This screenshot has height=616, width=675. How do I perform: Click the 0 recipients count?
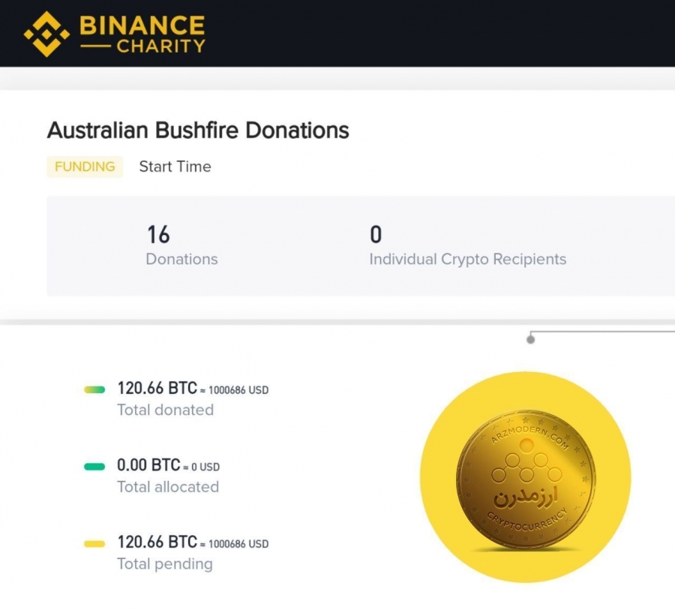coord(376,234)
